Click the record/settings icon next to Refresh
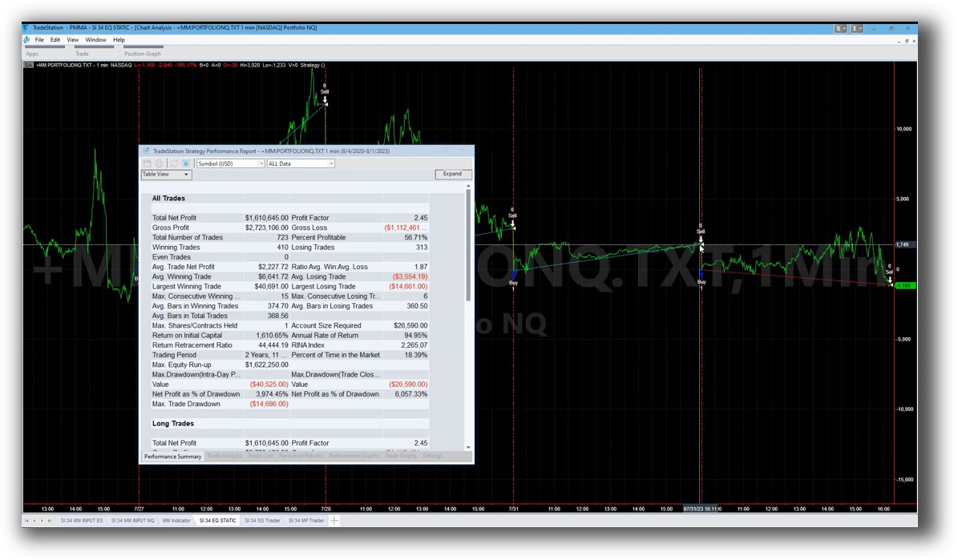Image resolution: width=958 pixels, height=560 pixels. coord(187,163)
